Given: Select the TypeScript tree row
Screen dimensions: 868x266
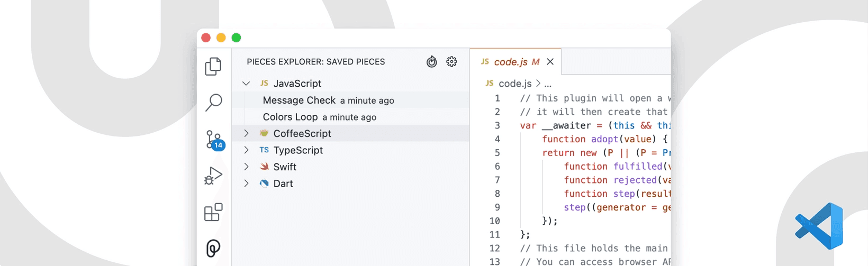Looking at the screenshot, I should tap(351, 150).
